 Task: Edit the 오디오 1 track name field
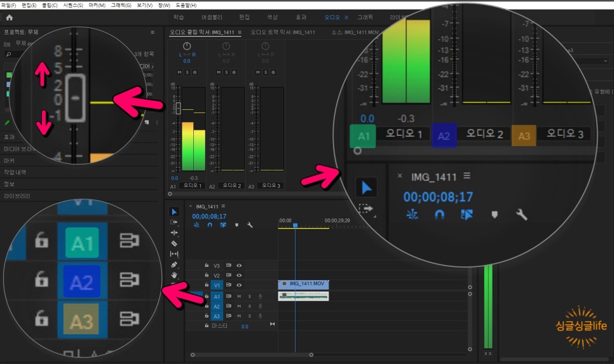[192, 185]
